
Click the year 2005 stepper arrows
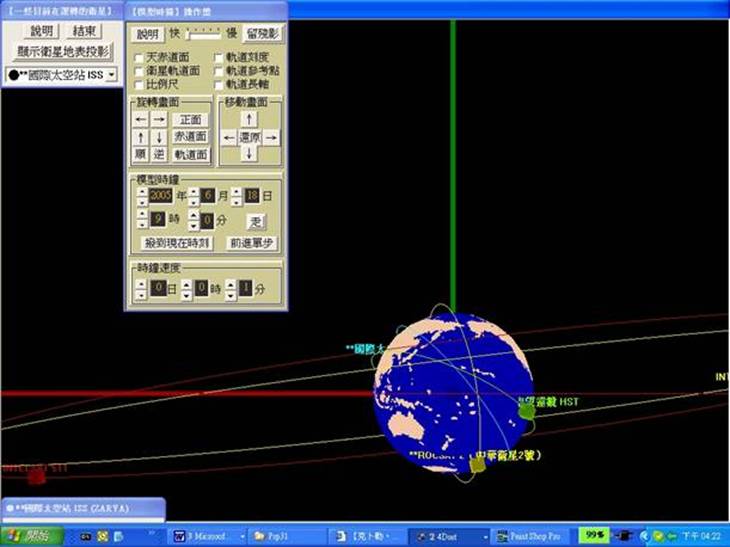[141, 196]
